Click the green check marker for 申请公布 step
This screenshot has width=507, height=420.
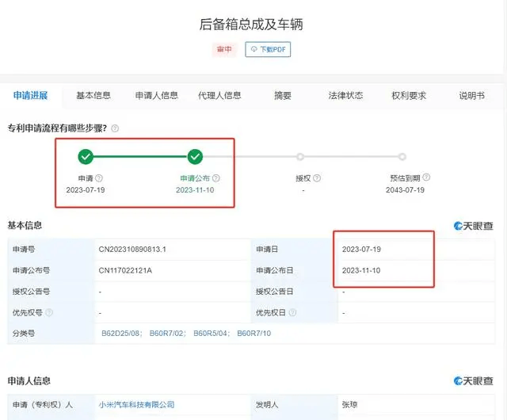[x=195, y=157]
